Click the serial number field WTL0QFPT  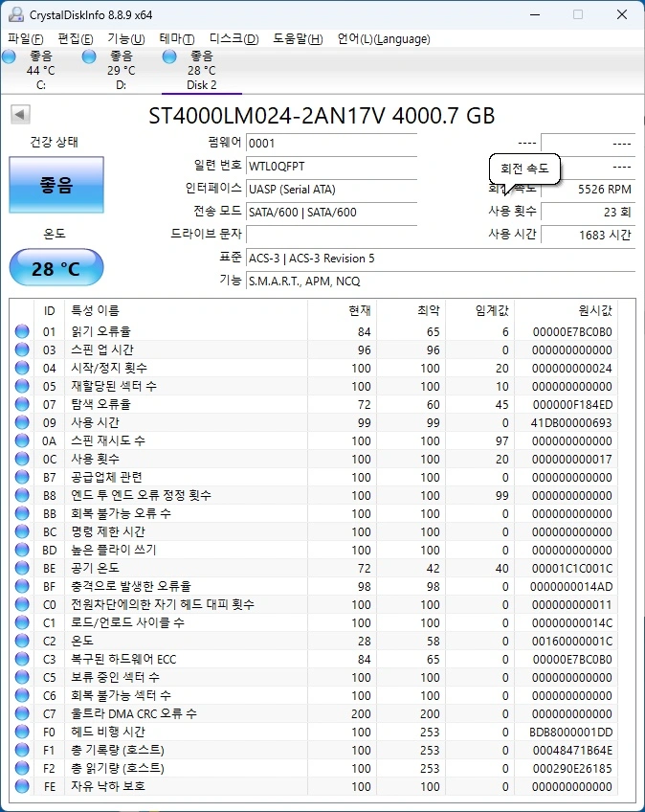click(330, 166)
